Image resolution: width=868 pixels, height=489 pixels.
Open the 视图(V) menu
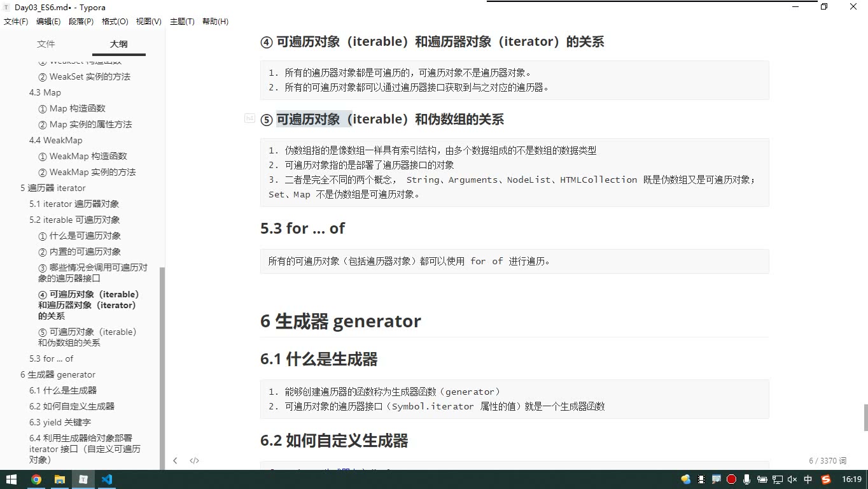149,22
